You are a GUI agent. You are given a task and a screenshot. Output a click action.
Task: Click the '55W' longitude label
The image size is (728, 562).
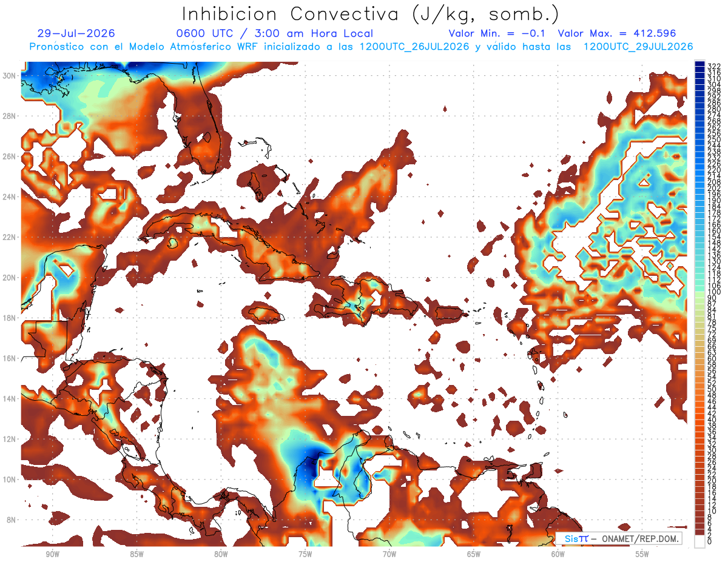[x=642, y=554]
